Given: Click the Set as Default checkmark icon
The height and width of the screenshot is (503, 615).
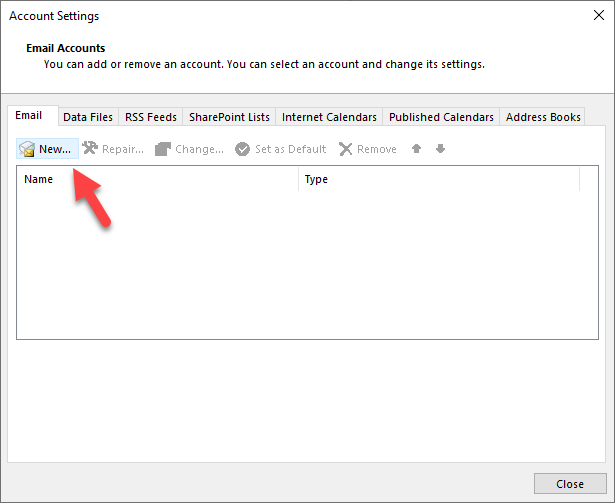Looking at the screenshot, I should [x=242, y=149].
